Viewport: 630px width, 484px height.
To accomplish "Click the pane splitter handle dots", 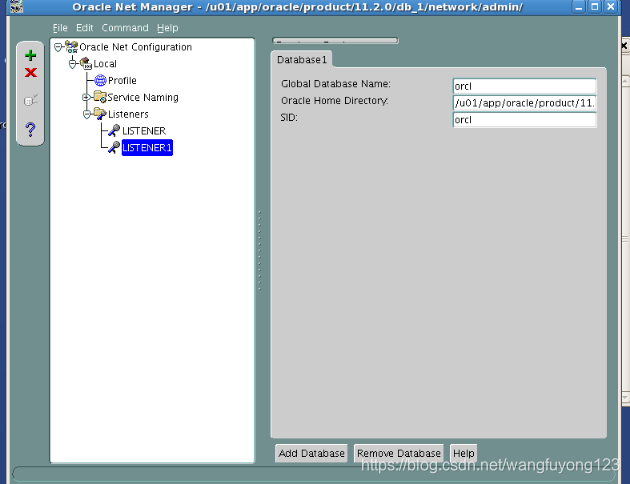I will tap(260, 250).
